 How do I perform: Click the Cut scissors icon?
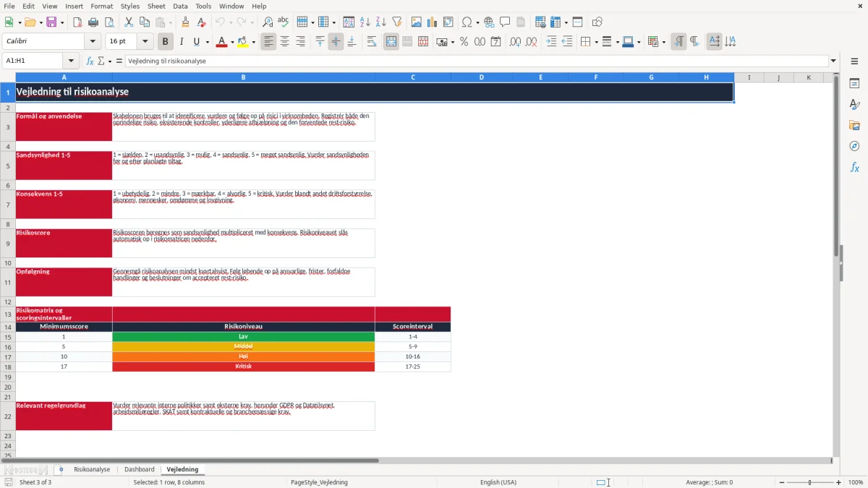(128, 22)
